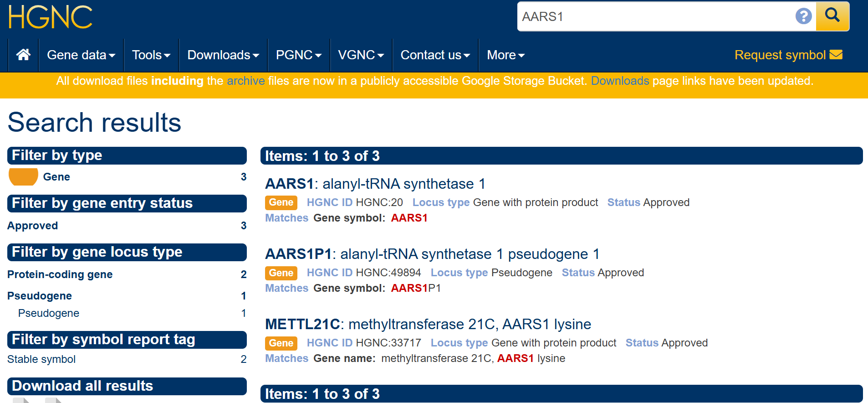Click bottom 'Items: 1 to 3 of 3' bar
The height and width of the screenshot is (403, 868).
(x=562, y=393)
